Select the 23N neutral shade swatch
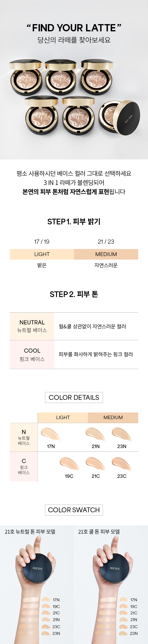 pyautogui.click(x=122, y=434)
